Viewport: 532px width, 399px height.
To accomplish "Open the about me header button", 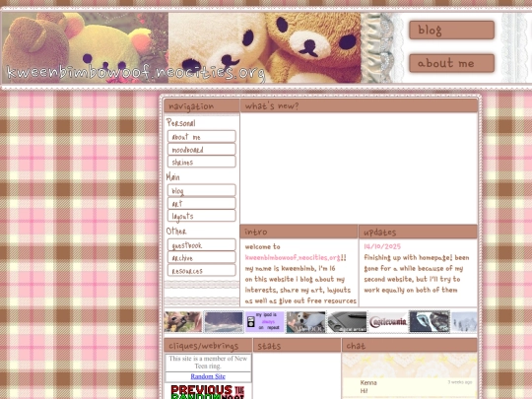I will coord(451,63).
